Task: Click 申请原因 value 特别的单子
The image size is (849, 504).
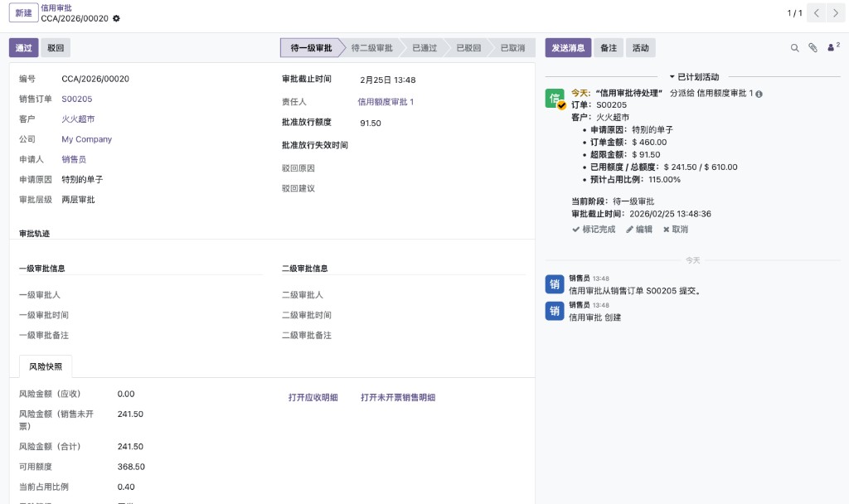Action: pos(82,180)
